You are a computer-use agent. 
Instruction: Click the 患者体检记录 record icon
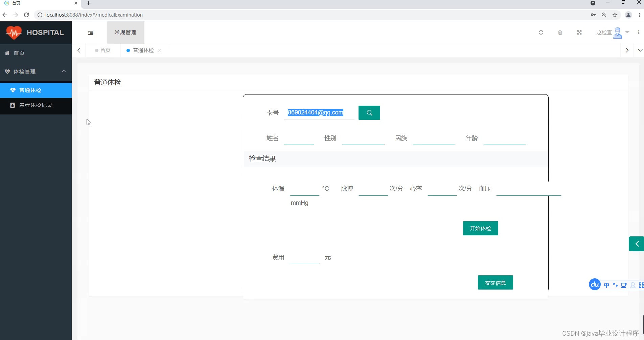[x=13, y=105]
